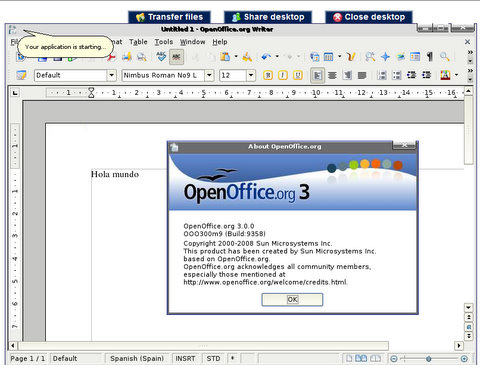
Task: Open Font Color dropdown arrow
Action: (457, 75)
